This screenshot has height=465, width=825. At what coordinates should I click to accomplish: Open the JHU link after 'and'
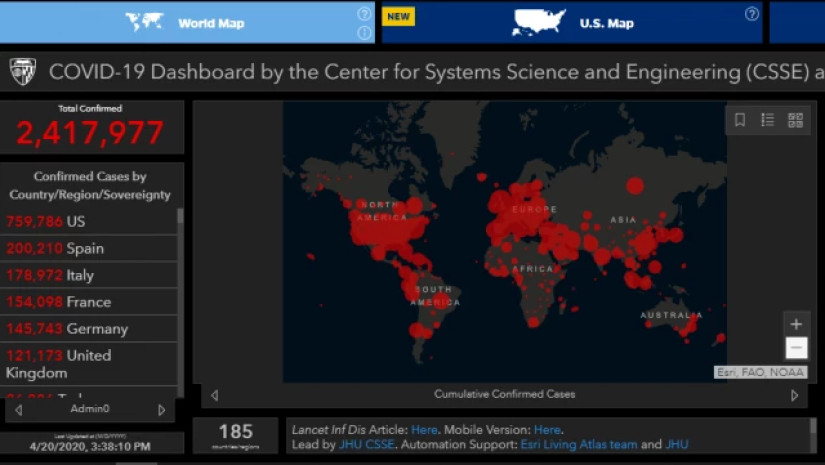(677, 444)
